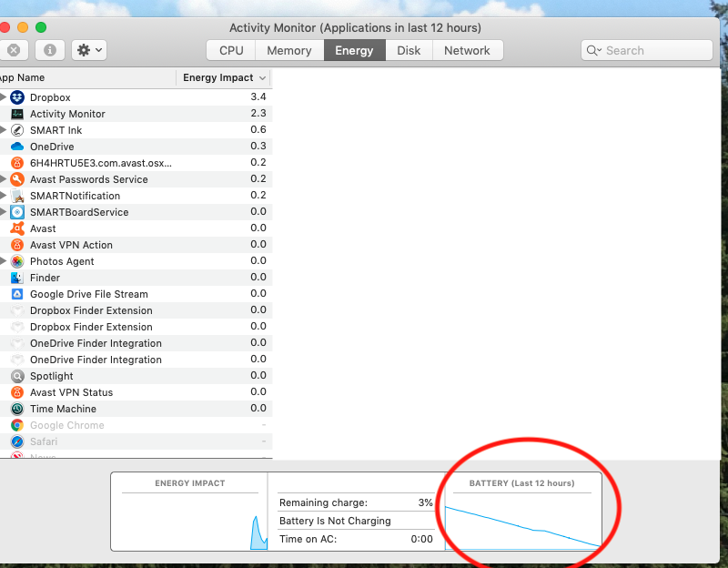Screen dimensions: 728x568
Task: Expand the SMARTBoardService disclosure triangle
Action: click(x=4, y=212)
